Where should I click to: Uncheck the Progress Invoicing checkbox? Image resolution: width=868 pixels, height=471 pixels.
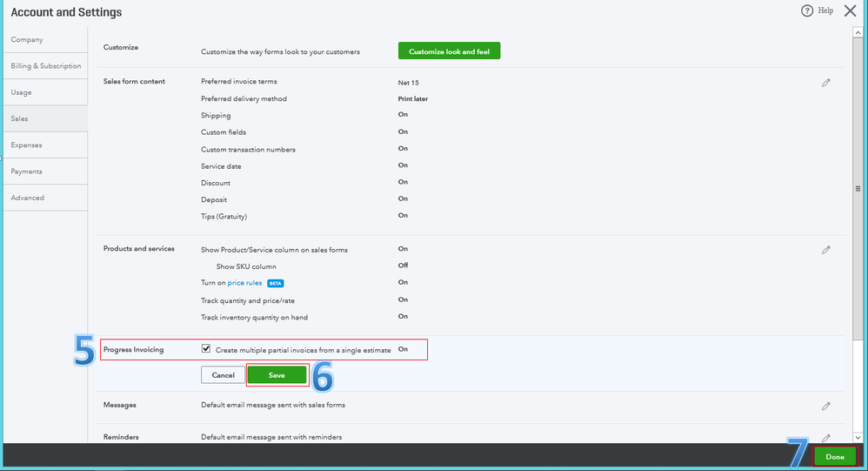point(206,349)
